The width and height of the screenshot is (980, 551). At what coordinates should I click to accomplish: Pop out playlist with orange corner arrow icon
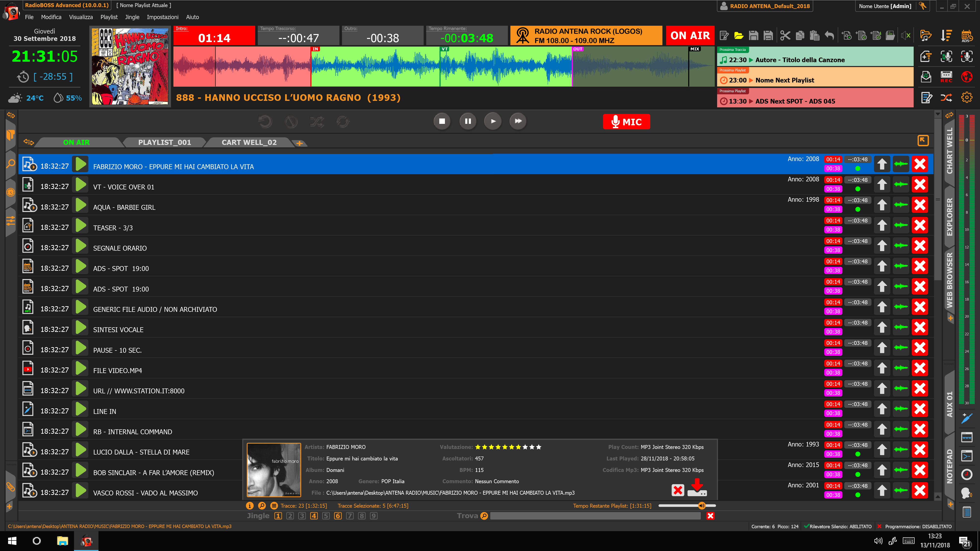pos(923,141)
